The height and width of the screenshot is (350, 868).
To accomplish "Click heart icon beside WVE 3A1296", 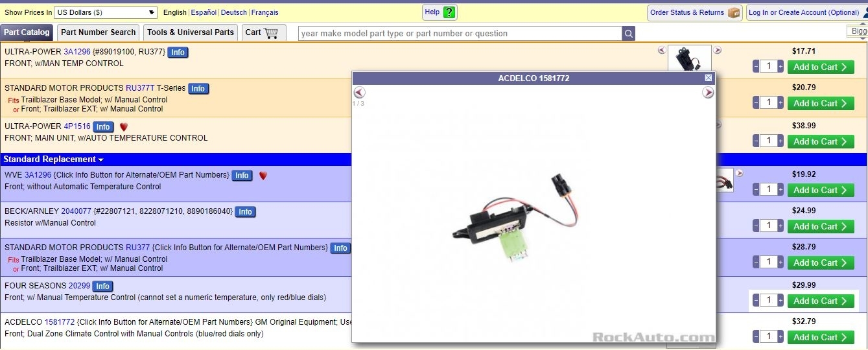I will (x=263, y=176).
